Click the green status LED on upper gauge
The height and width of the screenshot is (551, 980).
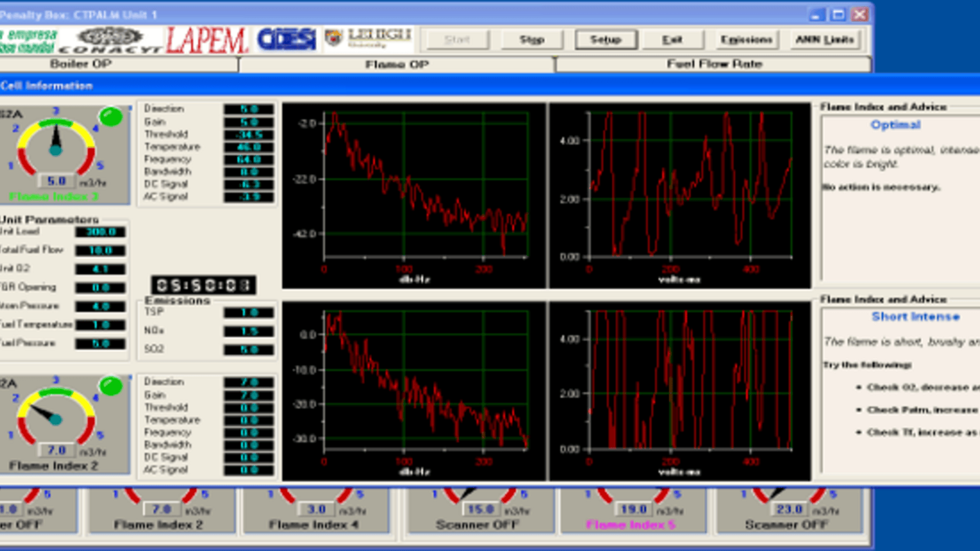tap(111, 116)
